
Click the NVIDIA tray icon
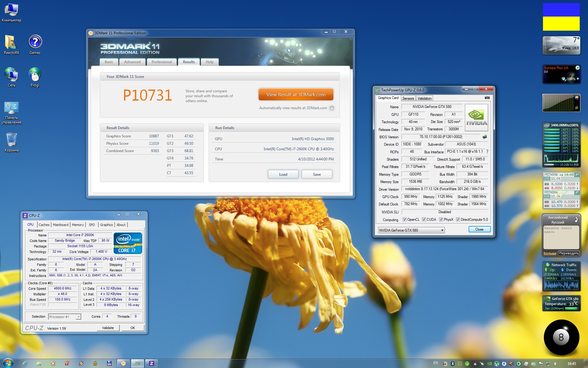[489, 364]
